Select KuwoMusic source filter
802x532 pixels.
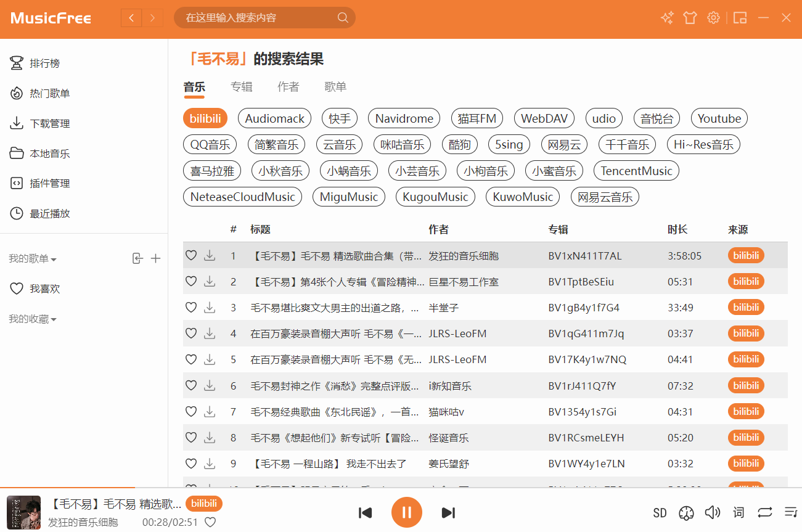[x=523, y=197]
